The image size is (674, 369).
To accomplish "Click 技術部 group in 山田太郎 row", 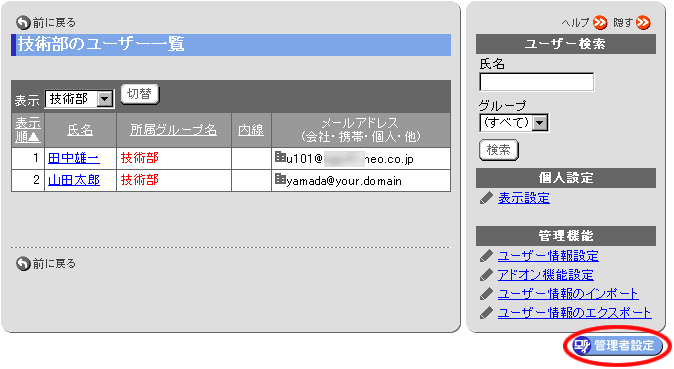I will [x=140, y=180].
